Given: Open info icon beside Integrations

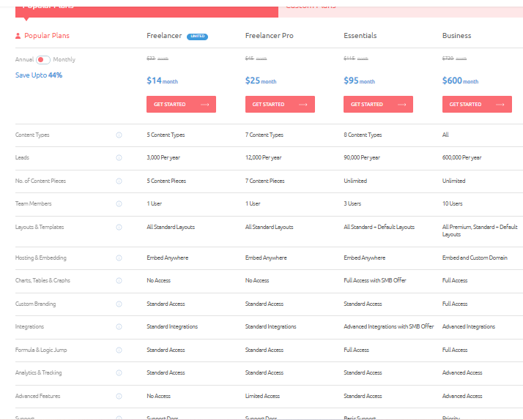Looking at the screenshot, I should coord(119,326).
